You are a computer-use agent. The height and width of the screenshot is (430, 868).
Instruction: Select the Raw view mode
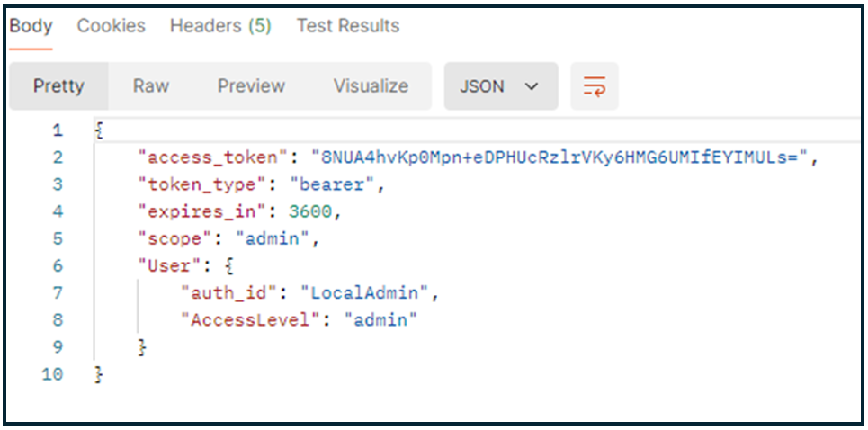tap(151, 86)
